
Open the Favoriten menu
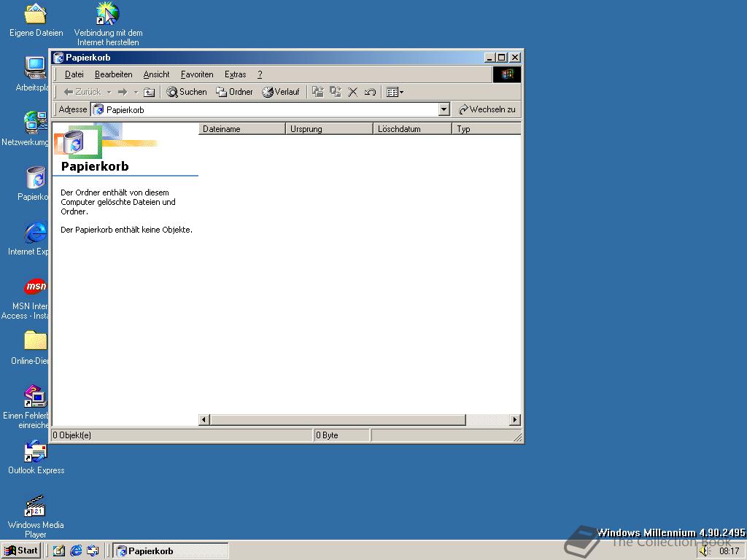(196, 74)
